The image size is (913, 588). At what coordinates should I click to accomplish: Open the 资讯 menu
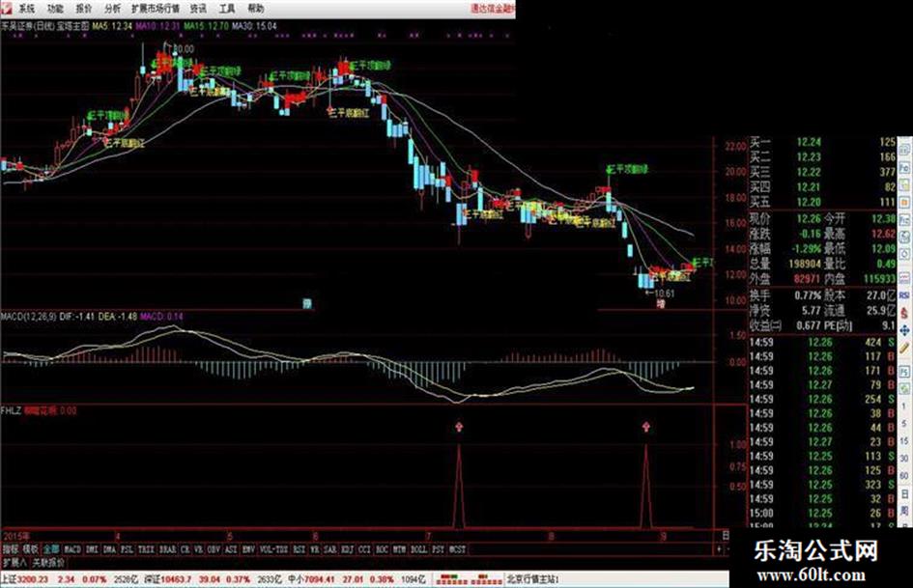click(x=198, y=8)
